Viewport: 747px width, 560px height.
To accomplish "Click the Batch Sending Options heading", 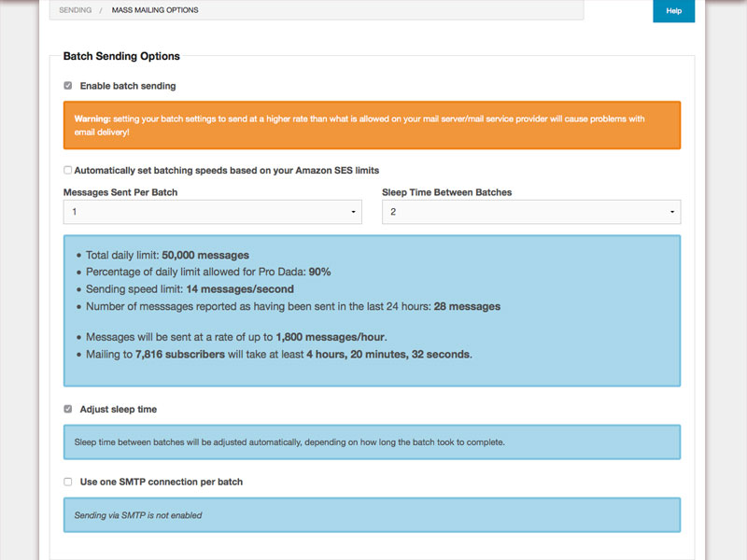I will pos(121,56).
